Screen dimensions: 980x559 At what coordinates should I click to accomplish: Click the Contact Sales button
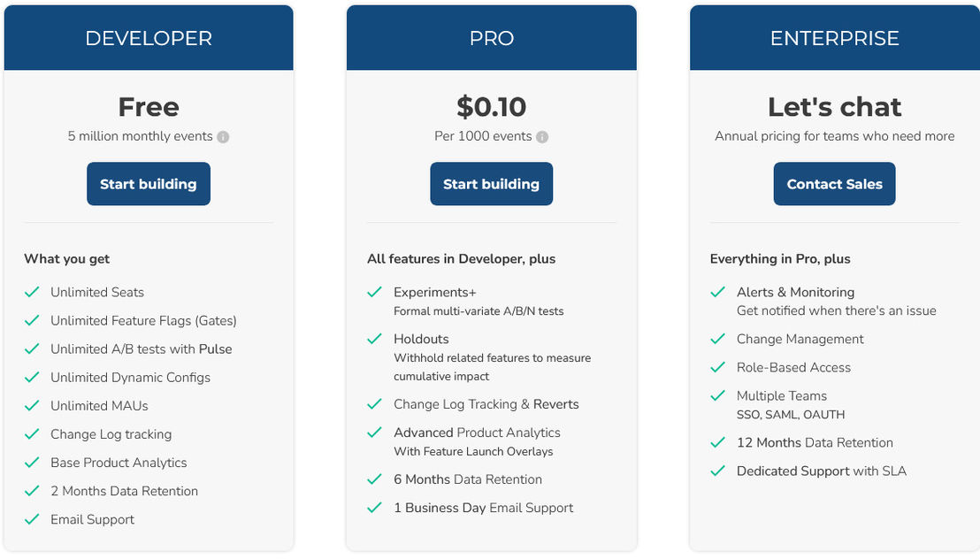(x=834, y=184)
